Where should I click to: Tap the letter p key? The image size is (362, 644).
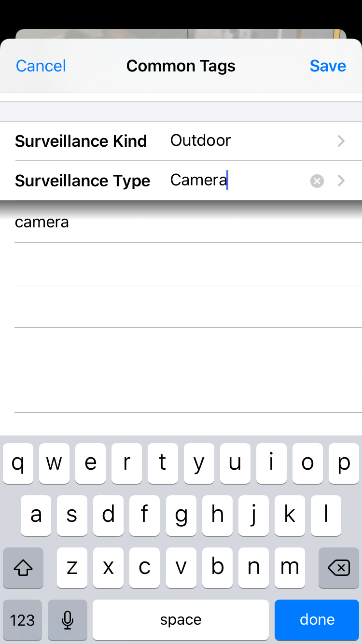pos(344,463)
